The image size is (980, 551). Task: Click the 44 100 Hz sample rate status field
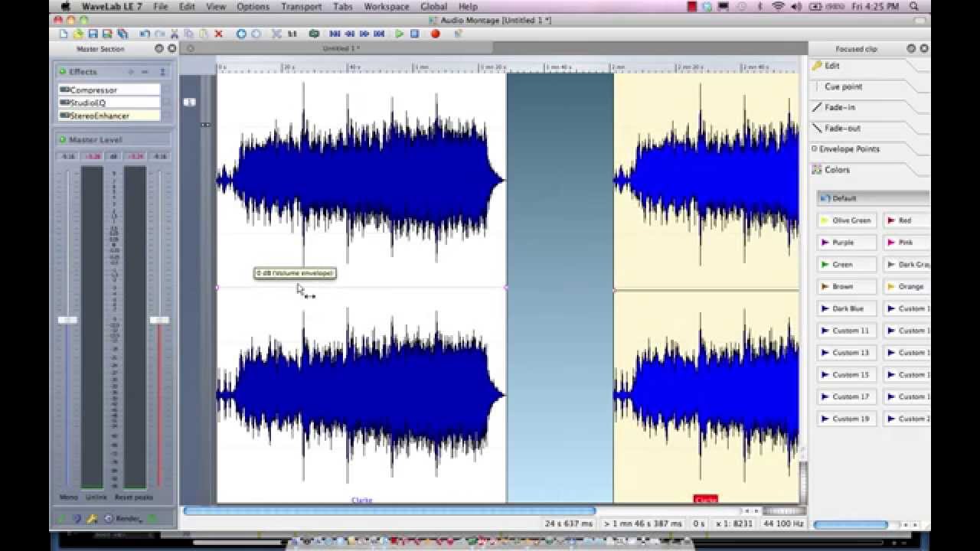pos(782,523)
